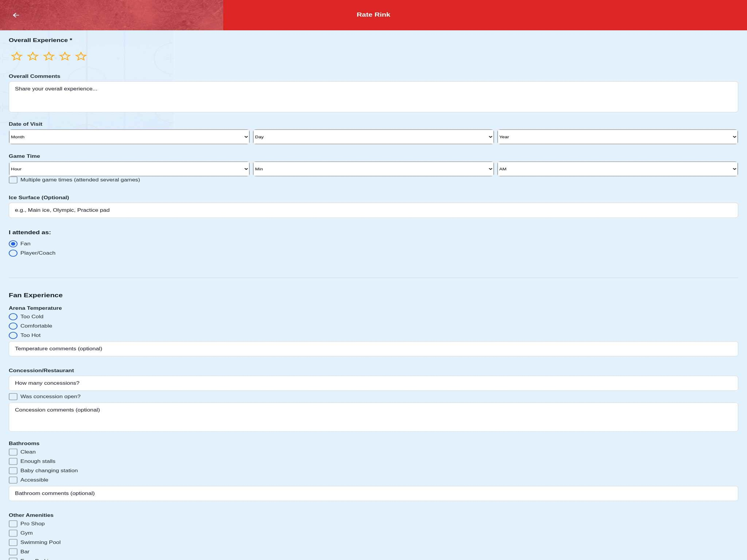Select Too Cold arena temperature
This screenshot has width=747, height=560.
click(13, 317)
